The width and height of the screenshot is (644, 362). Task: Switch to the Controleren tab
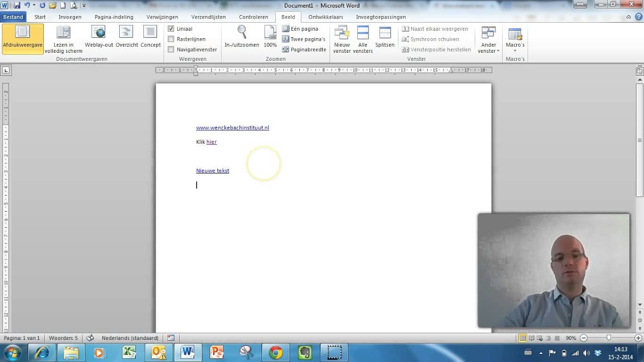254,17
